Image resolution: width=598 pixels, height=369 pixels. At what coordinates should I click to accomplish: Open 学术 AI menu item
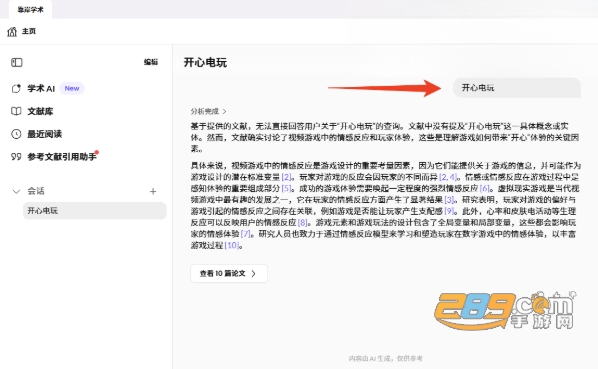(x=41, y=88)
